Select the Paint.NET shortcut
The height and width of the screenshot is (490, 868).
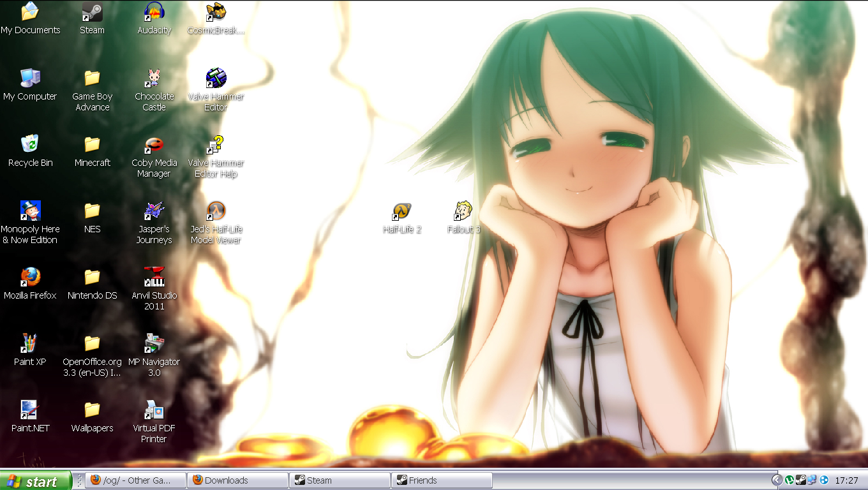[30, 417]
